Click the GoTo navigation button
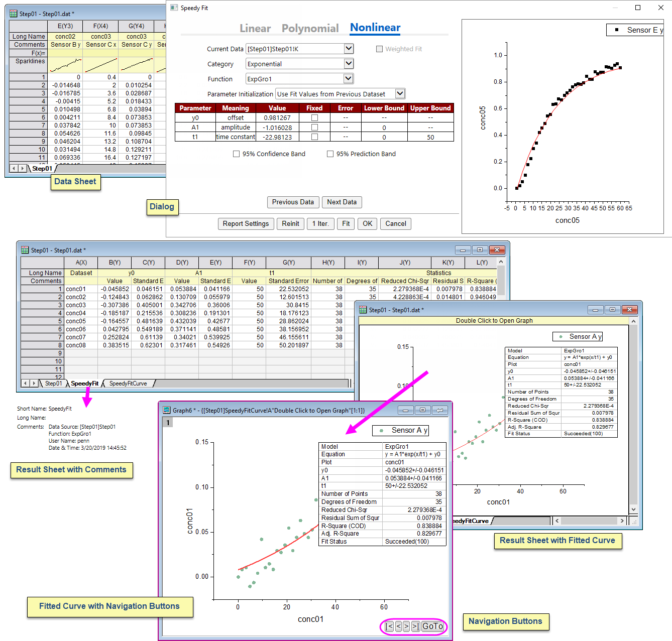This screenshot has height=641, width=672. point(432,626)
